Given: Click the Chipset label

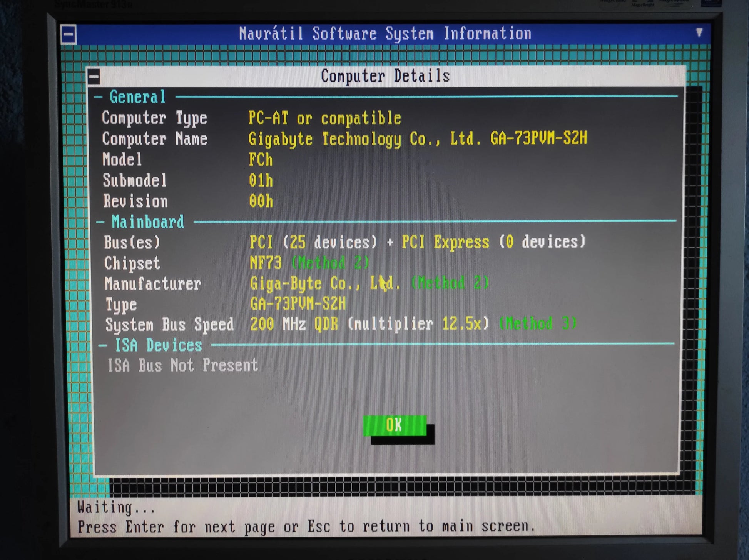Looking at the screenshot, I should (x=132, y=263).
